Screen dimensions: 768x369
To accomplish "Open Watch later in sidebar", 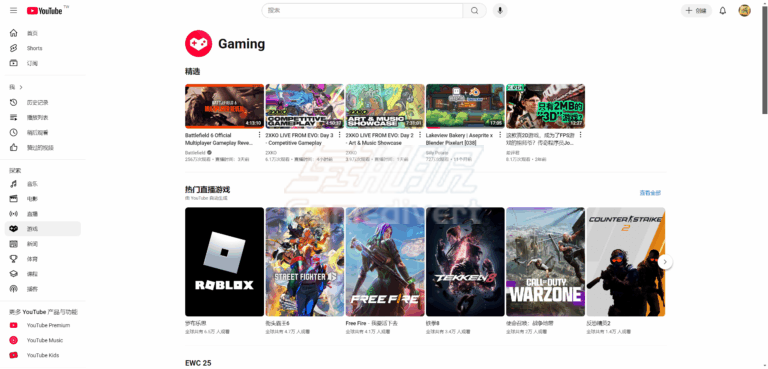I will tap(43, 132).
